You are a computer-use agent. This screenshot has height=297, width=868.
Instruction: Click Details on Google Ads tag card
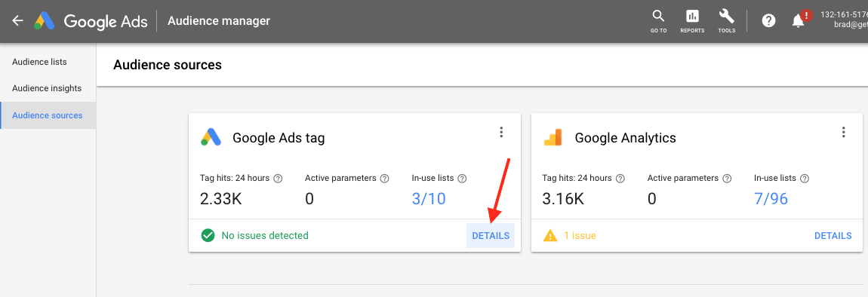click(x=491, y=236)
